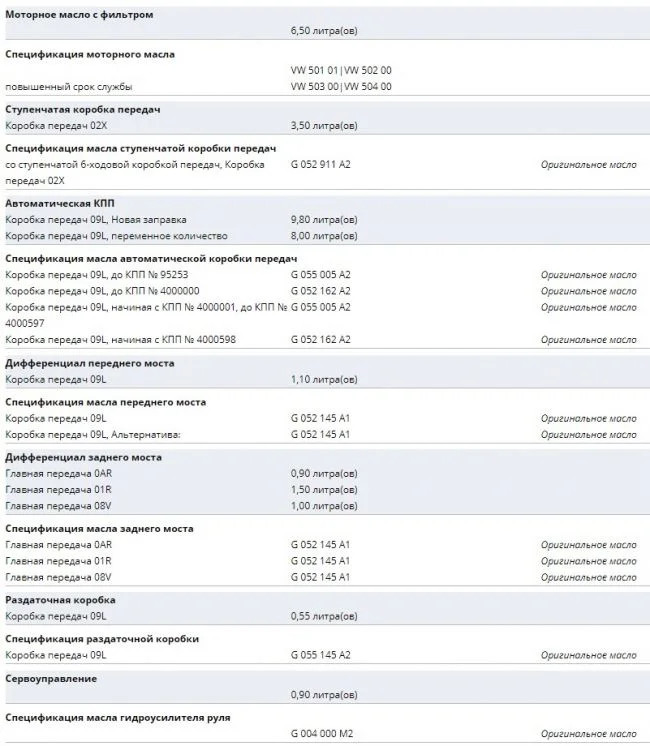Select the 'VW 503 00 | VW 504 00' specification
650x746 pixels.
[x=341, y=86]
